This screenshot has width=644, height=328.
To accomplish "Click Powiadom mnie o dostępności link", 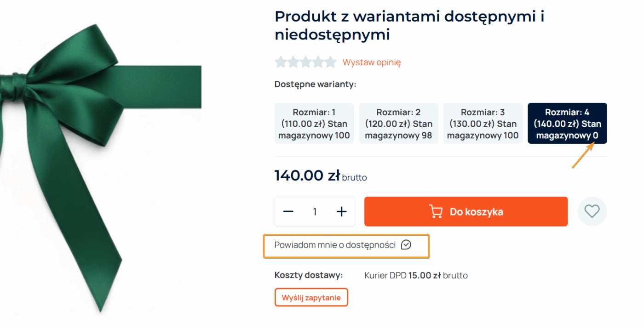I will (335, 245).
